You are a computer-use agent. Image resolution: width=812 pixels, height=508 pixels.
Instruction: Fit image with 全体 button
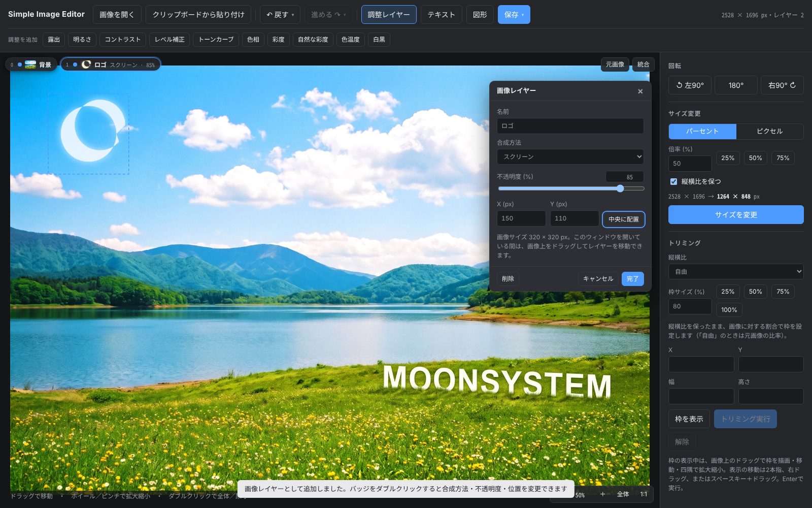(x=623, y=494)
